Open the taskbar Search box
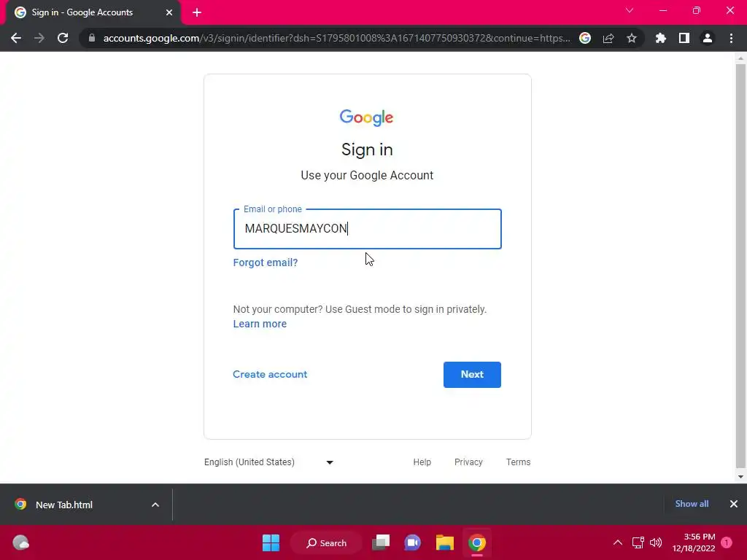The height and width of the screenshot is (560, 747). pyautogui.click(x=326, y=542)
